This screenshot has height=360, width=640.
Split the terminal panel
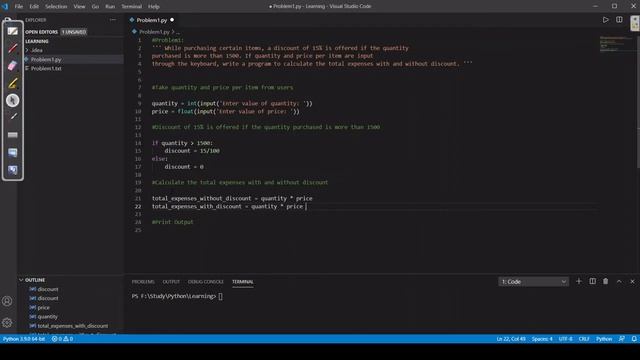(x=592, y=281)
